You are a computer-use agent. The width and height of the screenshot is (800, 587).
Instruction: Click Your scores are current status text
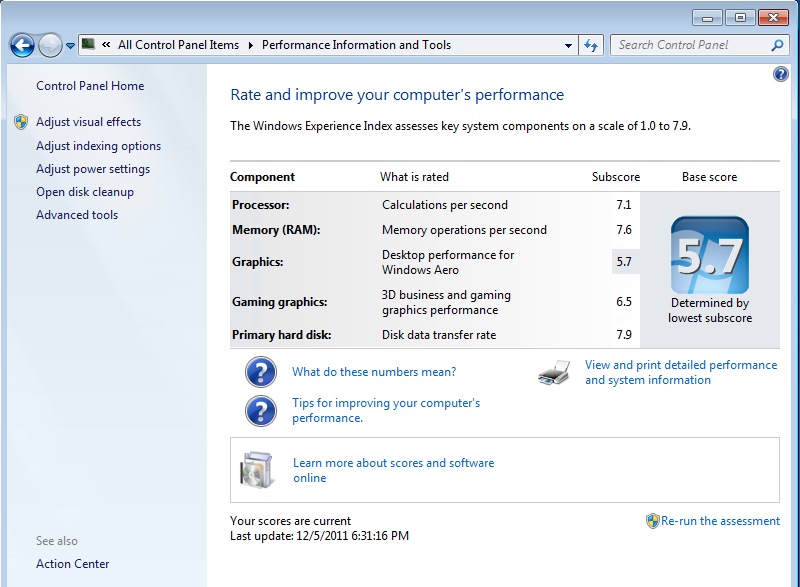290,521
